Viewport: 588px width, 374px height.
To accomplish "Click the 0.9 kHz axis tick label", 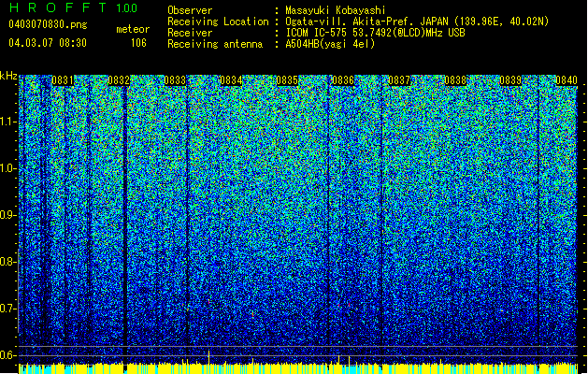I will point(8,215).
